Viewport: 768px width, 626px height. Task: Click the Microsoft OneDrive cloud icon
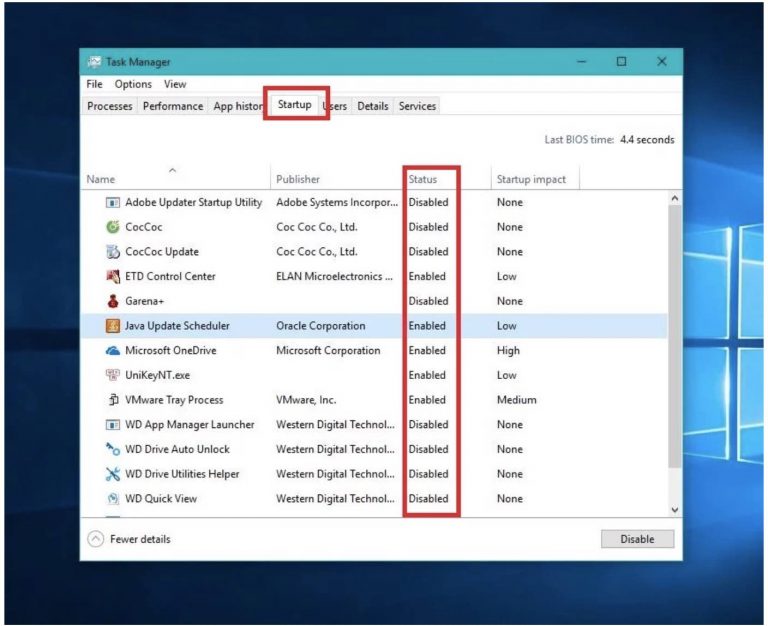113,351
